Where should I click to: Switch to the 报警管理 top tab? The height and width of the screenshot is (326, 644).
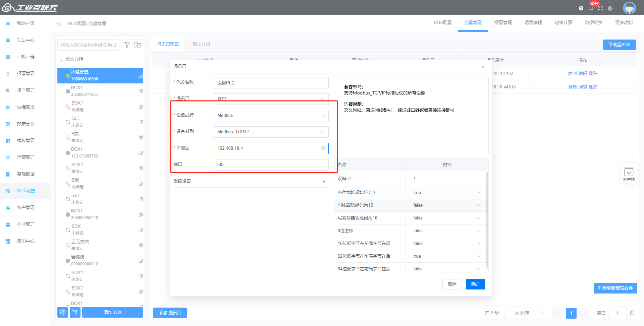503,23
